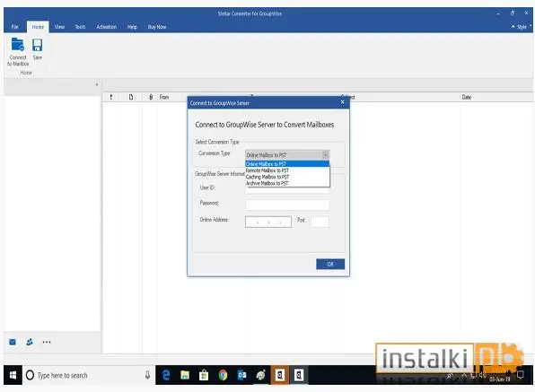The height and width of the screenshot is (392, 535).
Task: Close the Connect to GroupWise Server dialog
Action: 343,102
